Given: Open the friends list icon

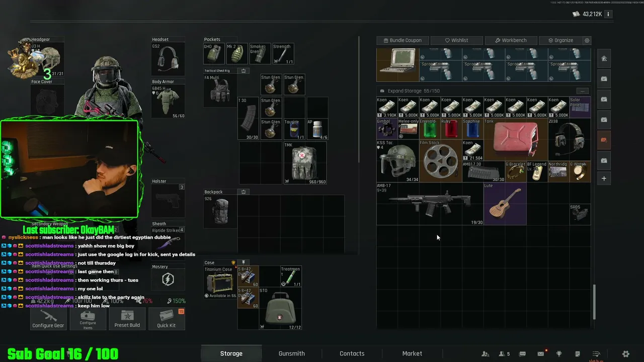Looking at the screenshot, I should (485, 354).
